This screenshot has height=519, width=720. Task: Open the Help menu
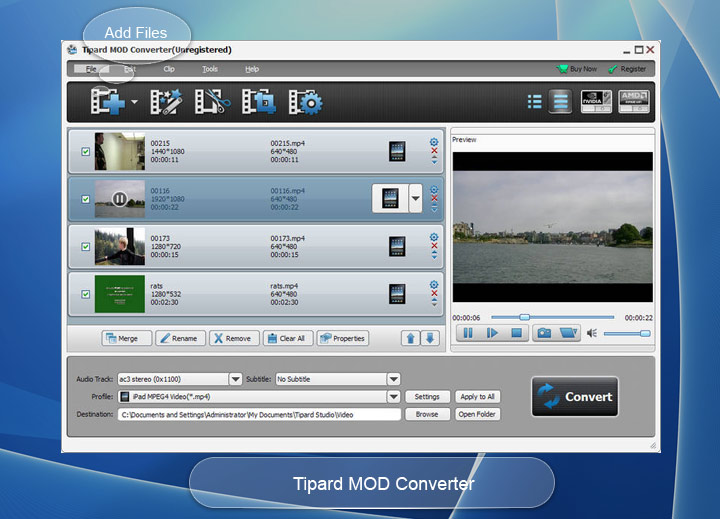(252, 69)
